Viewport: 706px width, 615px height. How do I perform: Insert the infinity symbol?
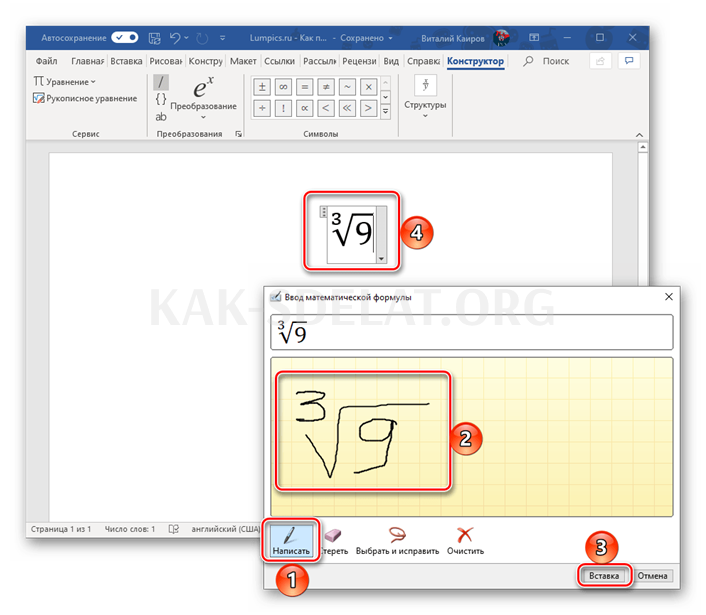[x=283, y=87]
